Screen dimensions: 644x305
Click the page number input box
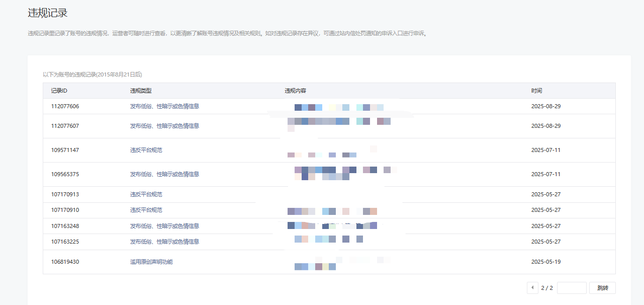coord(572,288)
